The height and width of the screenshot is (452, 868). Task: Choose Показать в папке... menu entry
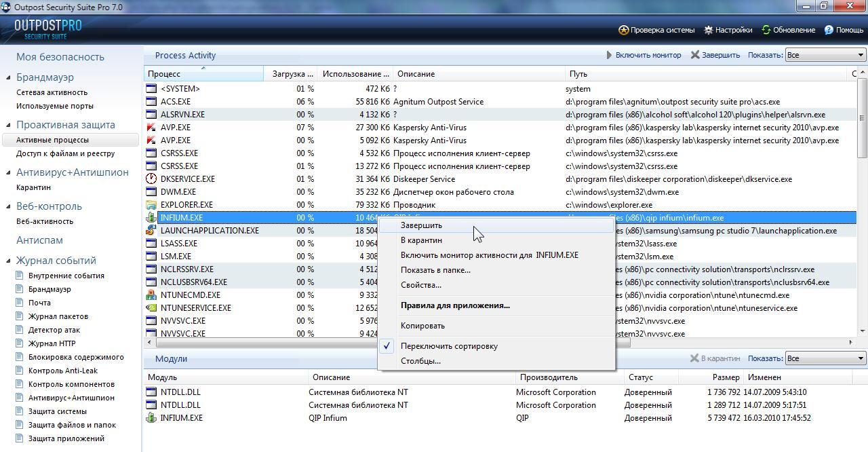(x=496, y=270)
